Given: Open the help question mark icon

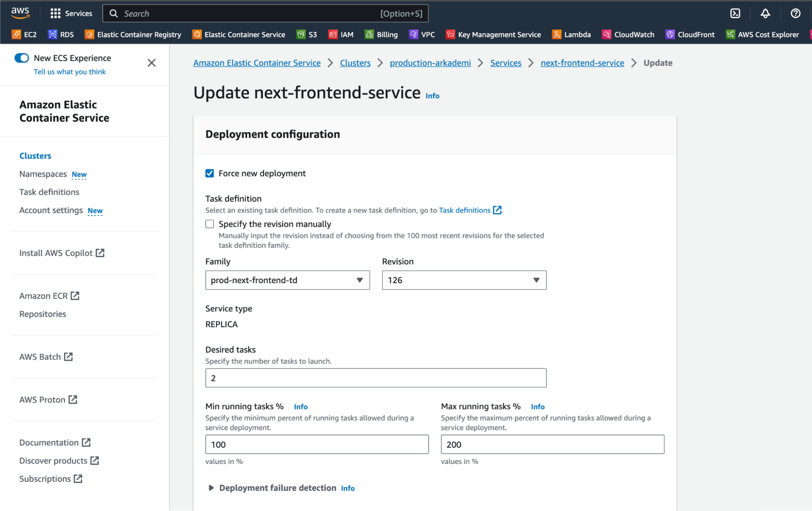Looking at the screenshot, I should pos(795,13).
